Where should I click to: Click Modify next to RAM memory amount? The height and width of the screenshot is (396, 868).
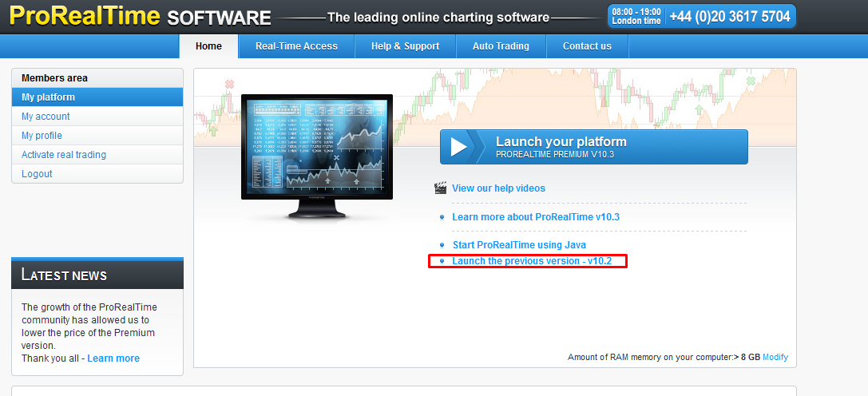point(775,357)
